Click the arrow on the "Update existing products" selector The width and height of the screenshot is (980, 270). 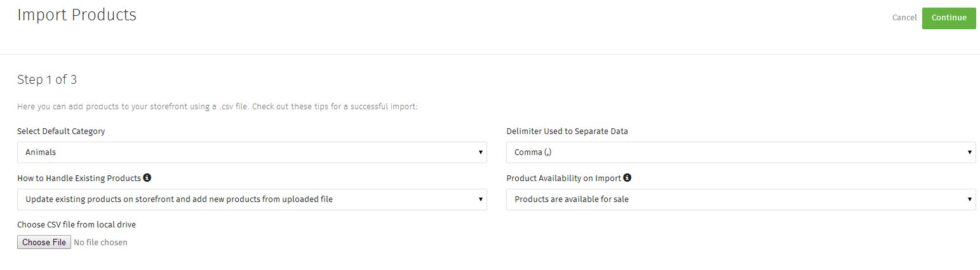480,199
